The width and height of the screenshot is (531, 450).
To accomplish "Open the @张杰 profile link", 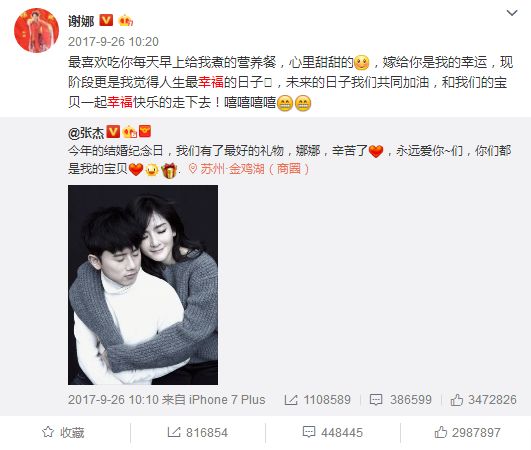I will [86, 132].
